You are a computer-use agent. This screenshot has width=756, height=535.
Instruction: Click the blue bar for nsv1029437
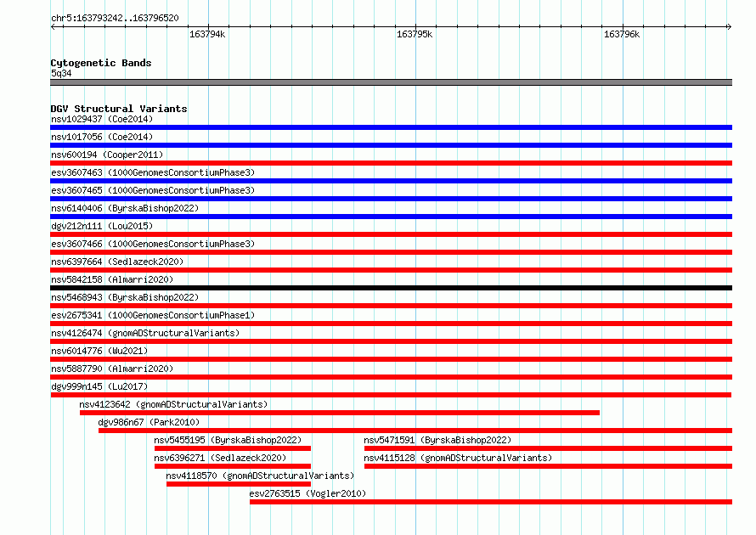[391, 127]
